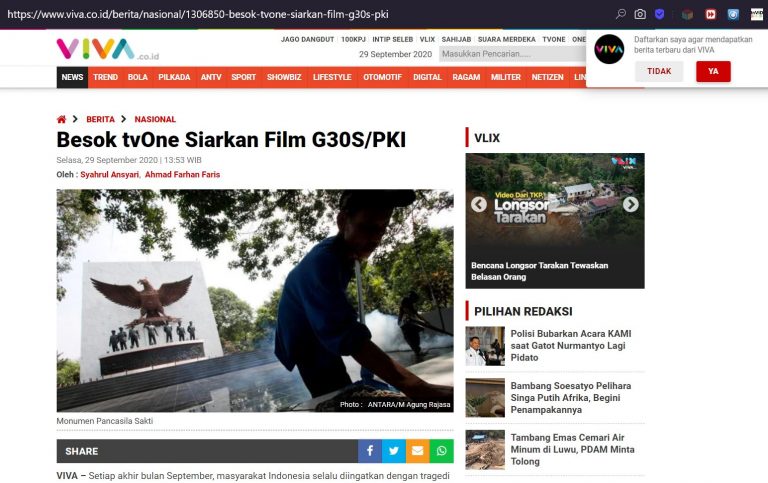Open the NETIZEN menu tab
Screen dimensions: 768x483
(548, 77)
